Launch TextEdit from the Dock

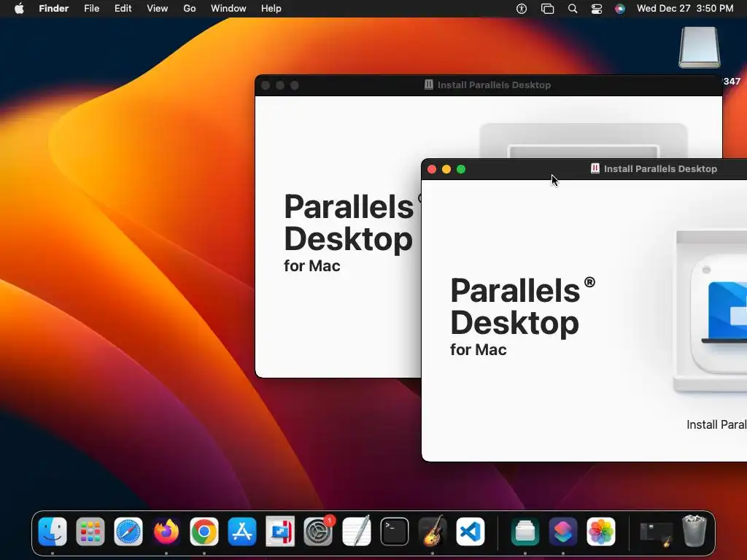tap(356, 531)
